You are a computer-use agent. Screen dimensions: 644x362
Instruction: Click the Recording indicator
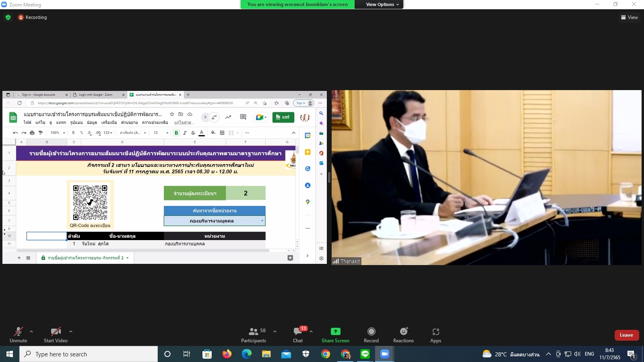pos(33,17)
